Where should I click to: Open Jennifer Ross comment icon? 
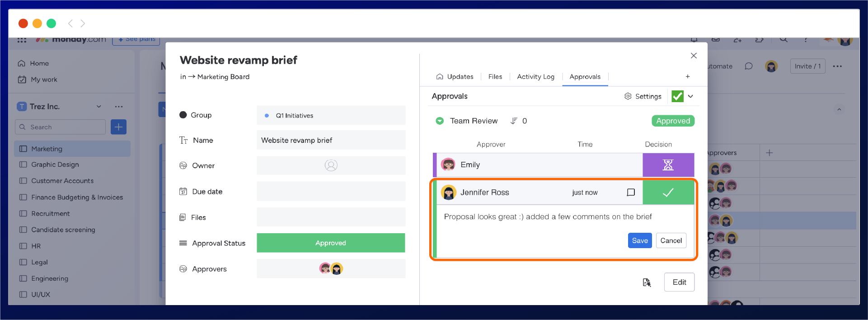631,193
